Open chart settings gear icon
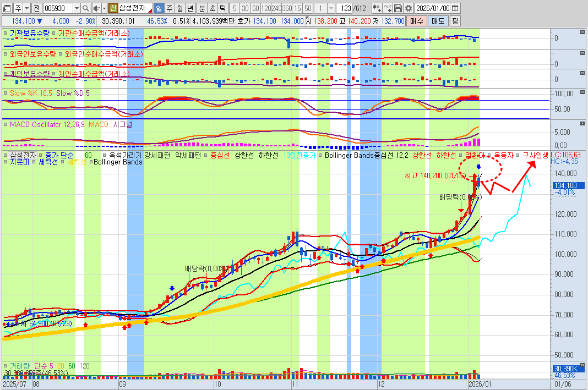 (408, 8)
